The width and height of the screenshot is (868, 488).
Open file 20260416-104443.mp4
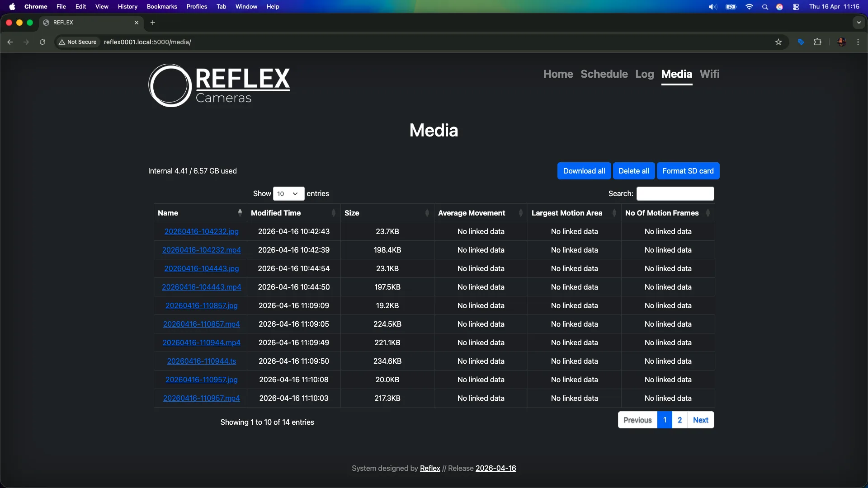[202, 287]
